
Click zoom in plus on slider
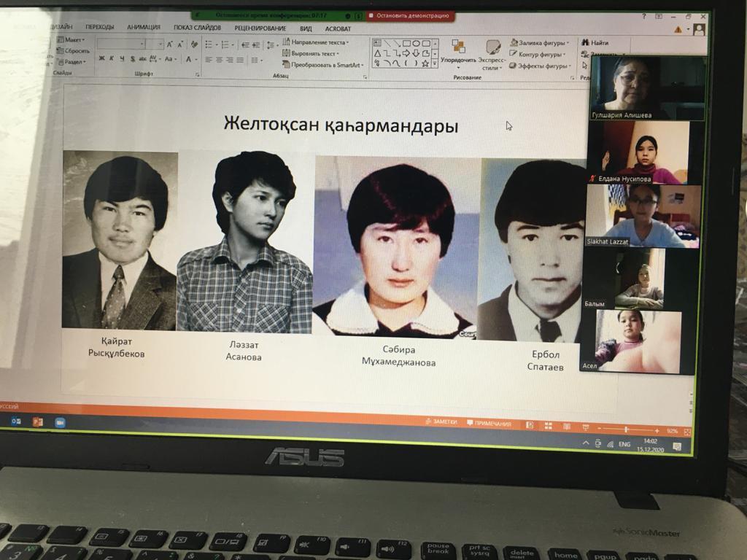(x=657, y=430)
